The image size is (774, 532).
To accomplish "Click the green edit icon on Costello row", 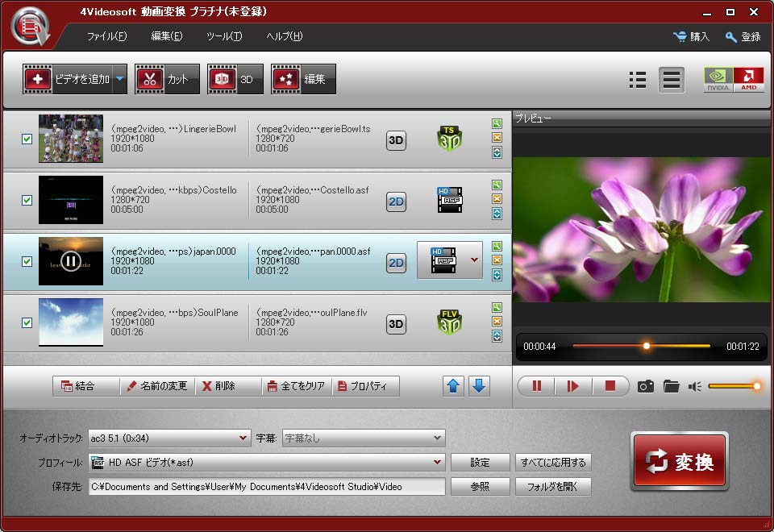I will [x=497, y=185].
